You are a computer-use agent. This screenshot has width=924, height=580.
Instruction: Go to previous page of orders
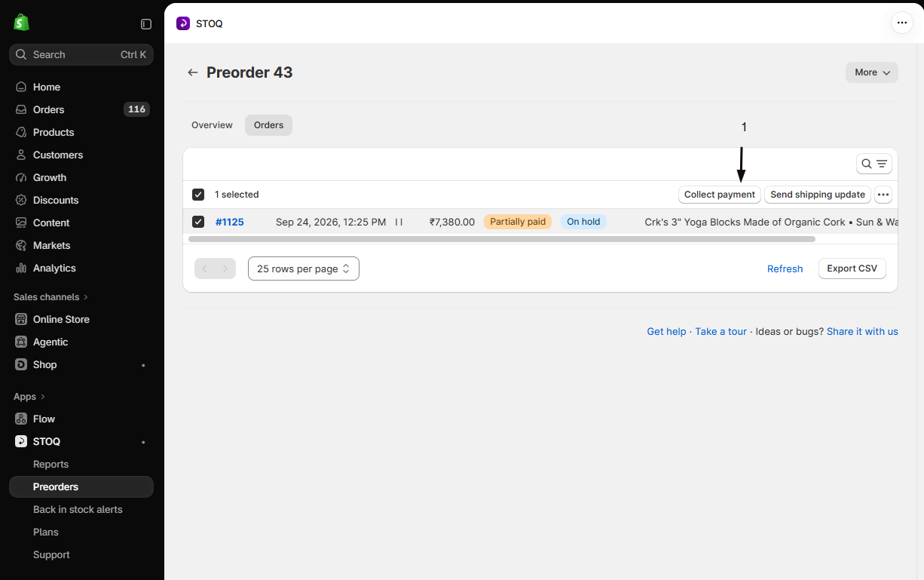[205, 269]
